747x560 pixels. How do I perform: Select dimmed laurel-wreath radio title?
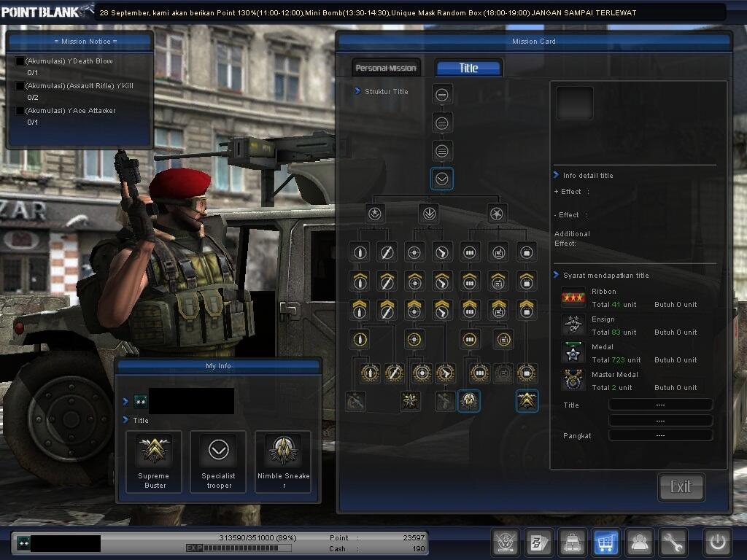pyautogui.click(x=503, y=373)
